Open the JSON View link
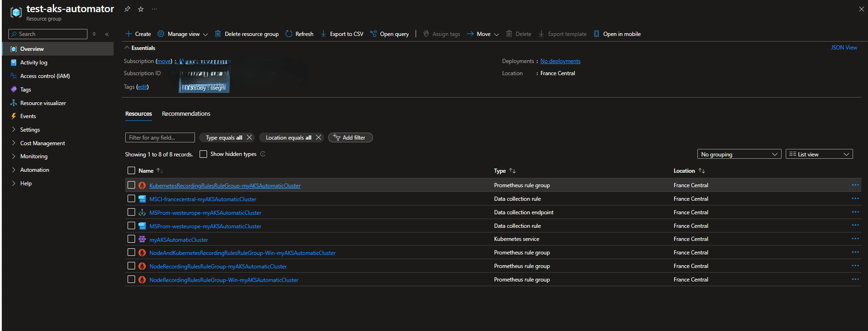The height and width of the screenshot is (331, 868). (844, 48)
